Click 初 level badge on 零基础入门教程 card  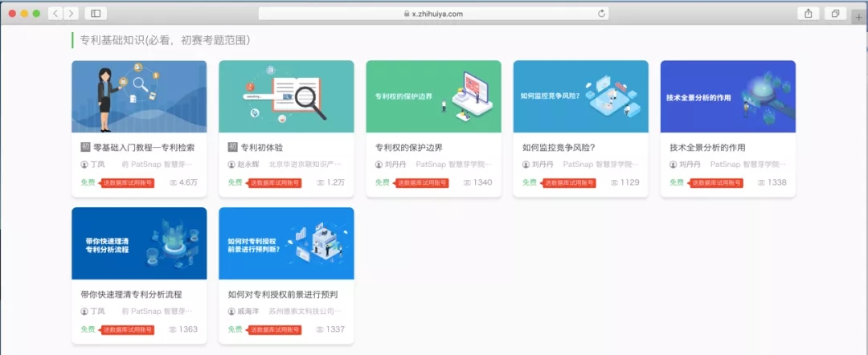pyautogui.click(x=85, y=147)
